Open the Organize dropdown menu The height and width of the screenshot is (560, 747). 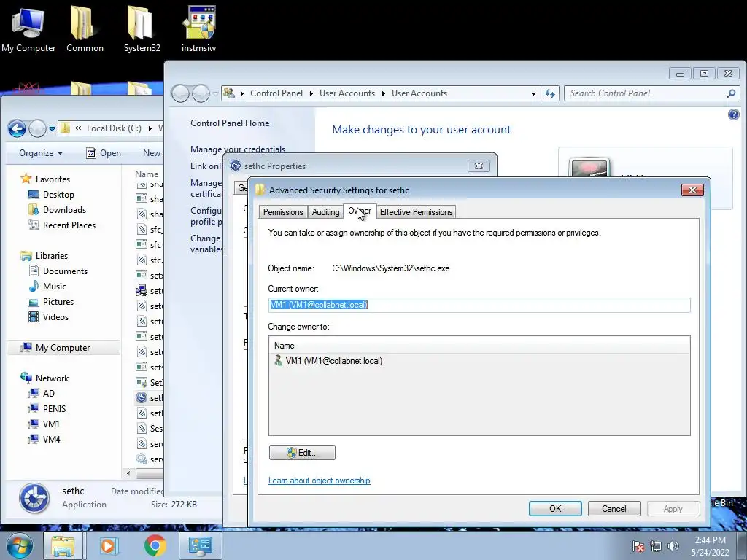pyautogui.click(x=41, y=153)
